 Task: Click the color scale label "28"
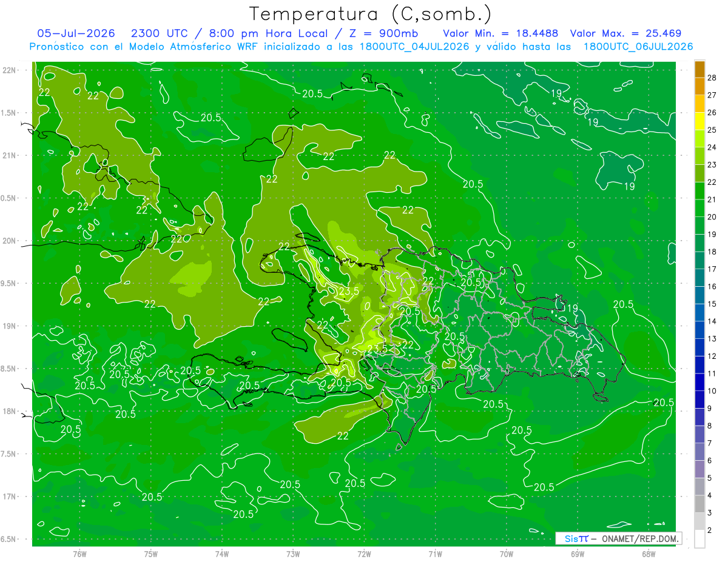click(712, 78)
